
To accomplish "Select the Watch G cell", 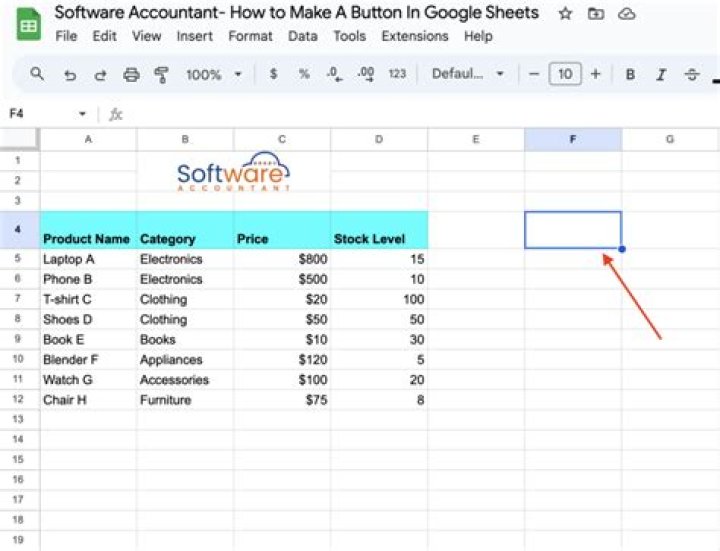I will [88, 380].
